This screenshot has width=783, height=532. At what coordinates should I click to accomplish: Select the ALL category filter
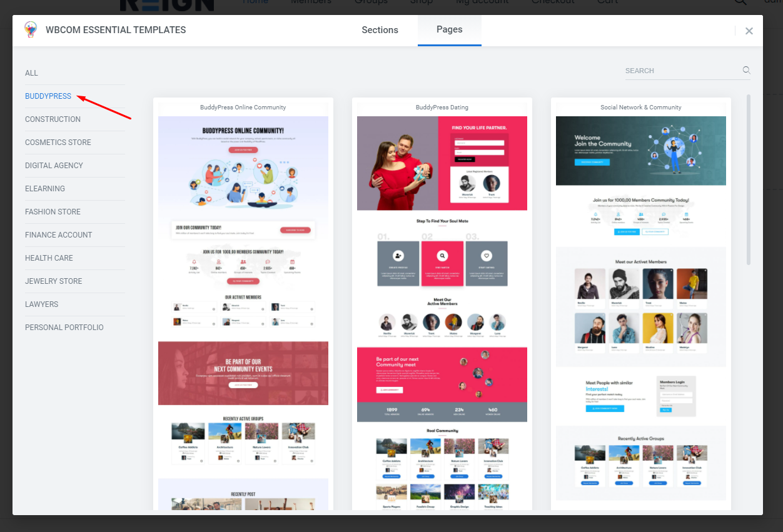31,73
